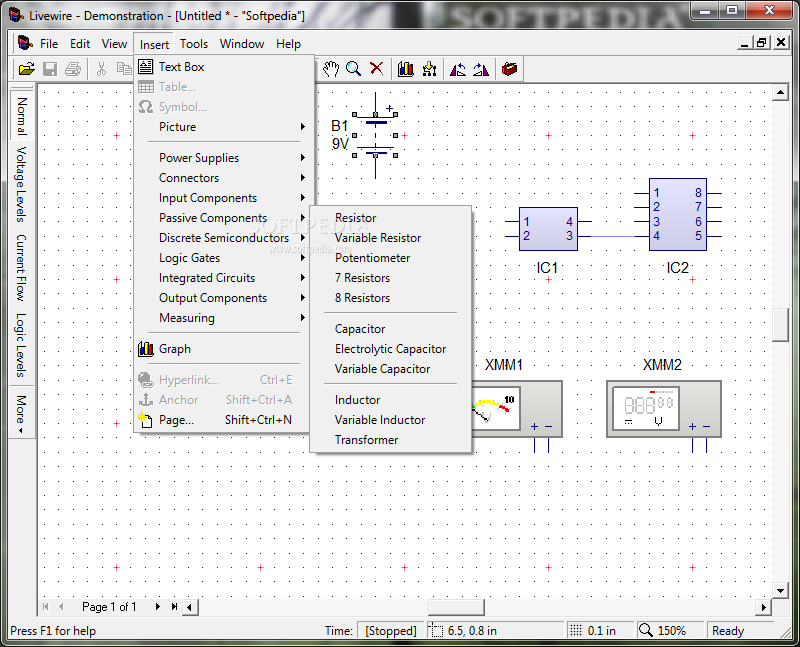
Task: Click the Text Box icon in Insert menu
Action: coord(145,66)
